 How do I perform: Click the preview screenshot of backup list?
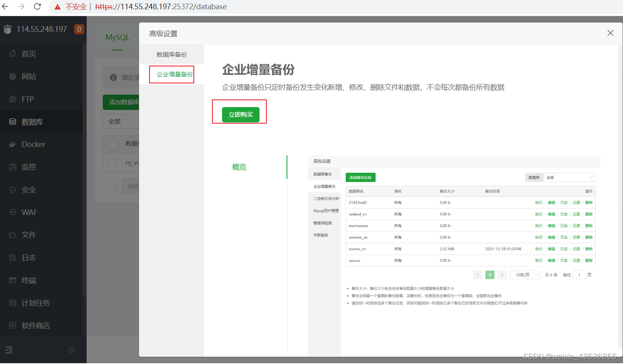[x=454, y=256]
